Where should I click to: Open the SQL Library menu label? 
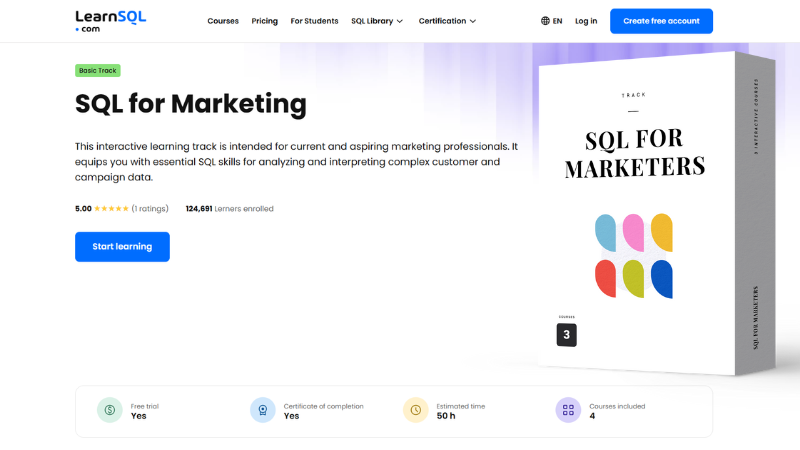372,21
